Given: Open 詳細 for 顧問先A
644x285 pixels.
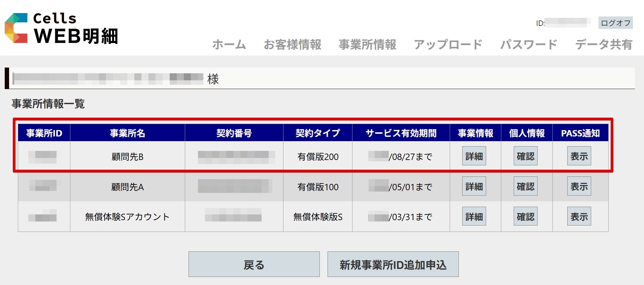Looking at the screenshot, I should (x=474, y=186).
